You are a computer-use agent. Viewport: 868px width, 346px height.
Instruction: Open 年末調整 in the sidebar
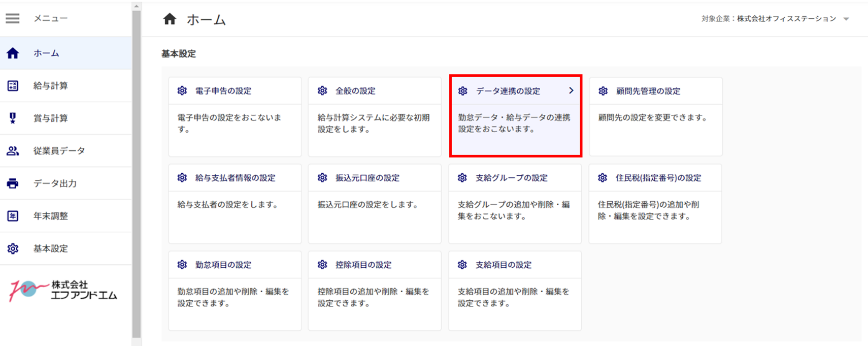click(66, 216)
